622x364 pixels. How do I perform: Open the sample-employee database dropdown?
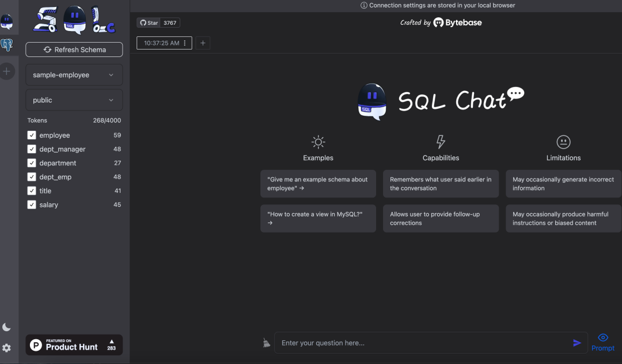coord(74,75)
